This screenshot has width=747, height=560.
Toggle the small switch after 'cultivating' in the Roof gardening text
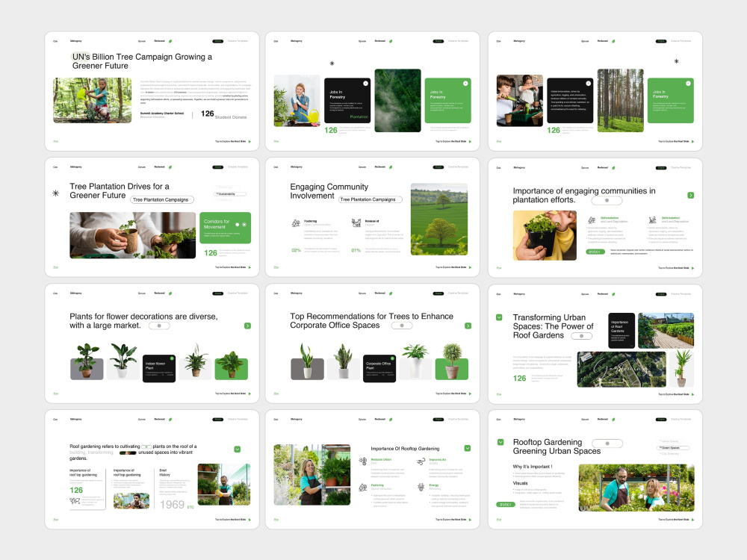tap(146, 447)
